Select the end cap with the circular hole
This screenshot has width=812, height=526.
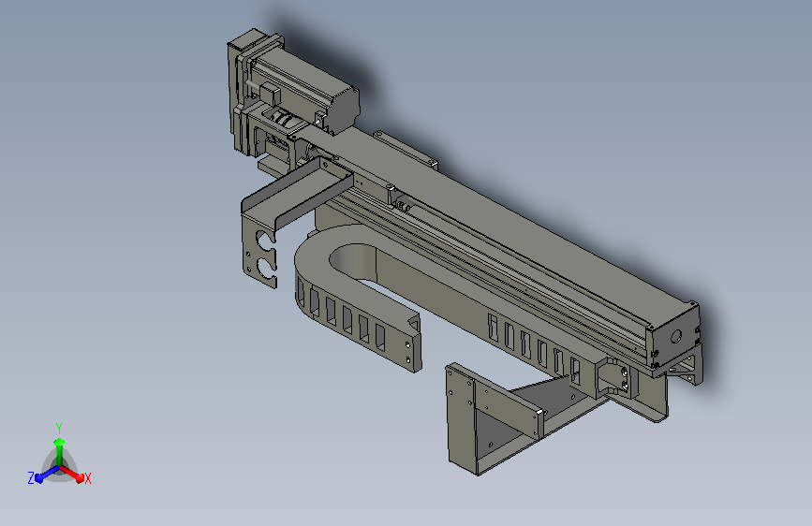click(674, 335)
